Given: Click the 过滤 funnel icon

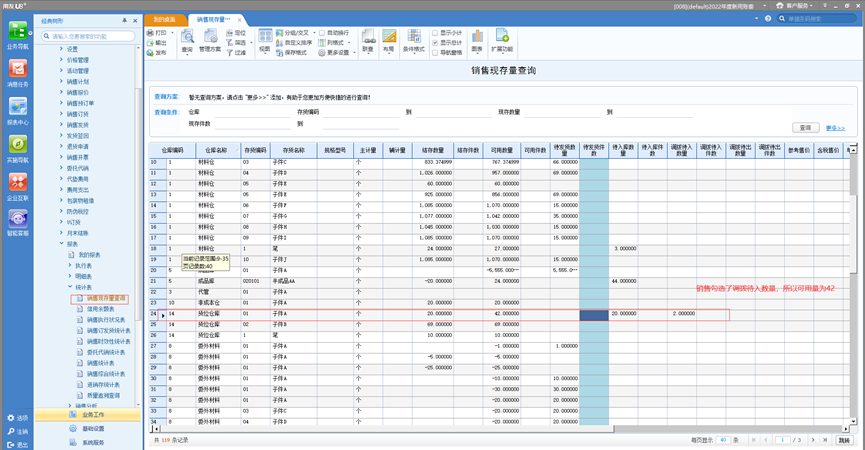Looking at the screenshot, I should [229, 53].
